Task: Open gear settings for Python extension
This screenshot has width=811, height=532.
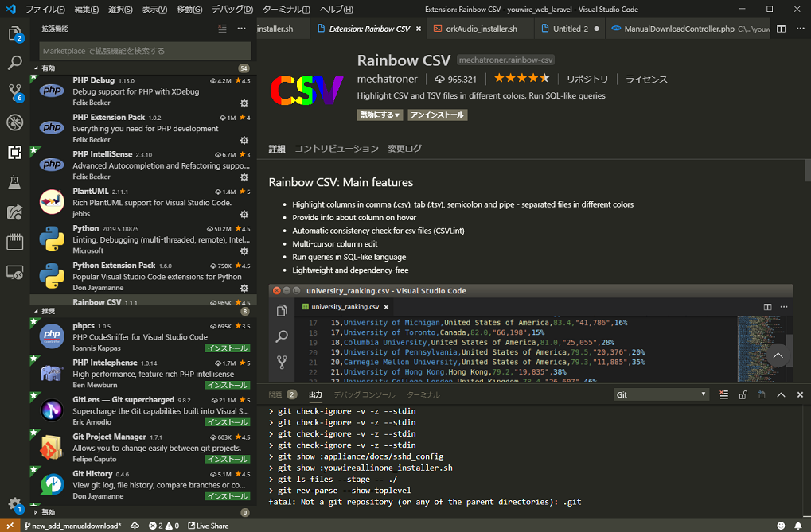Action: (244, 251)
